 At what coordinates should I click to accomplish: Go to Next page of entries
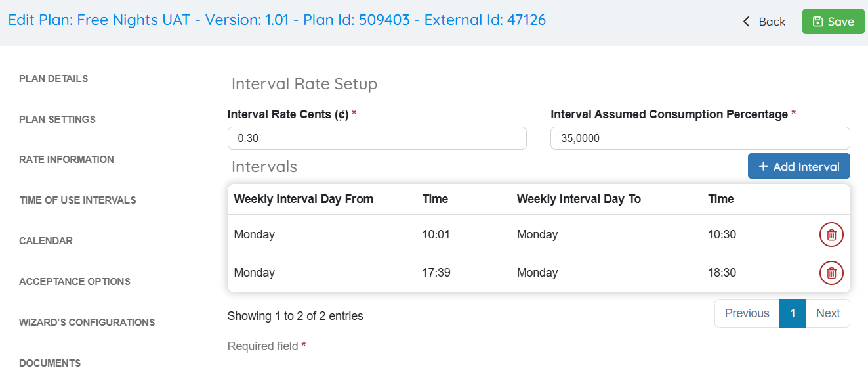(x=827, y=313)
